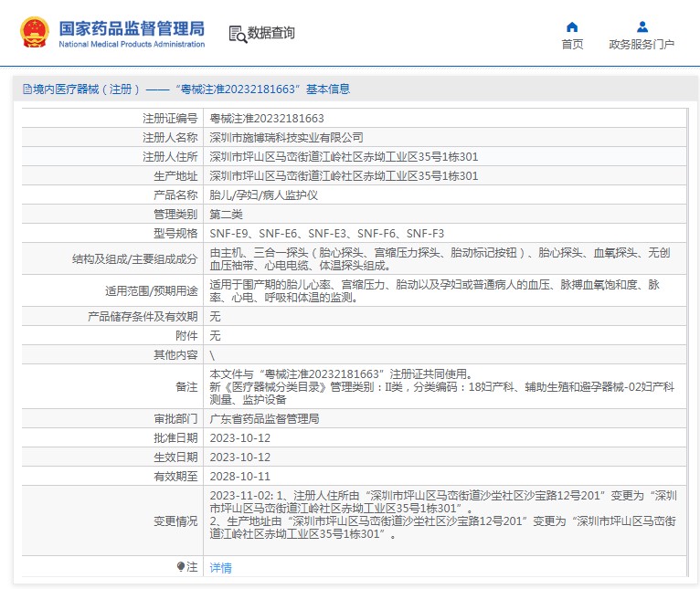Click the 生产地址 address value

[x=344, y=176]
